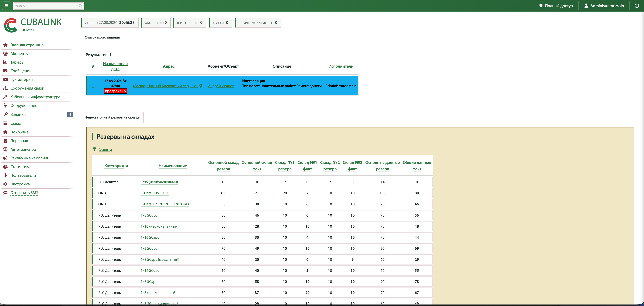Open Рекламные кампании via its megaphone icon
The image size is (644, 306).
coord(5,158)
